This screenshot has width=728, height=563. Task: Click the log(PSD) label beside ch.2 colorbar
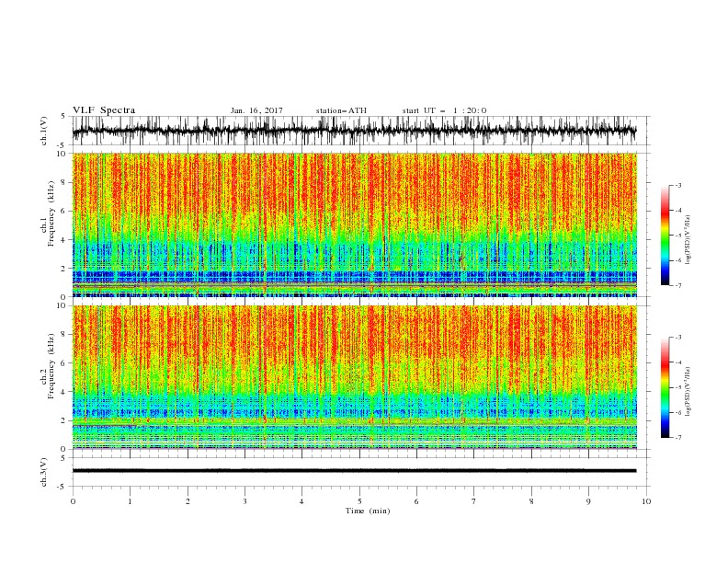tap(688, 391)
